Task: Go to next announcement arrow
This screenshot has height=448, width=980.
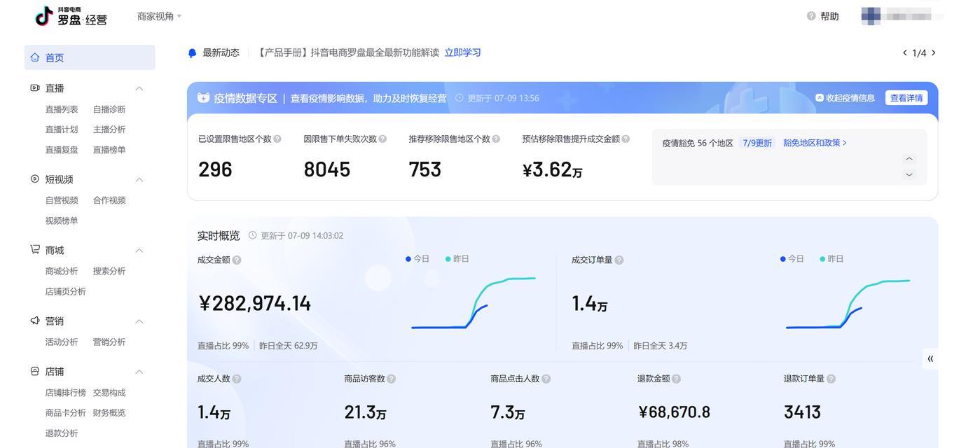Action: tap(933, 53)
